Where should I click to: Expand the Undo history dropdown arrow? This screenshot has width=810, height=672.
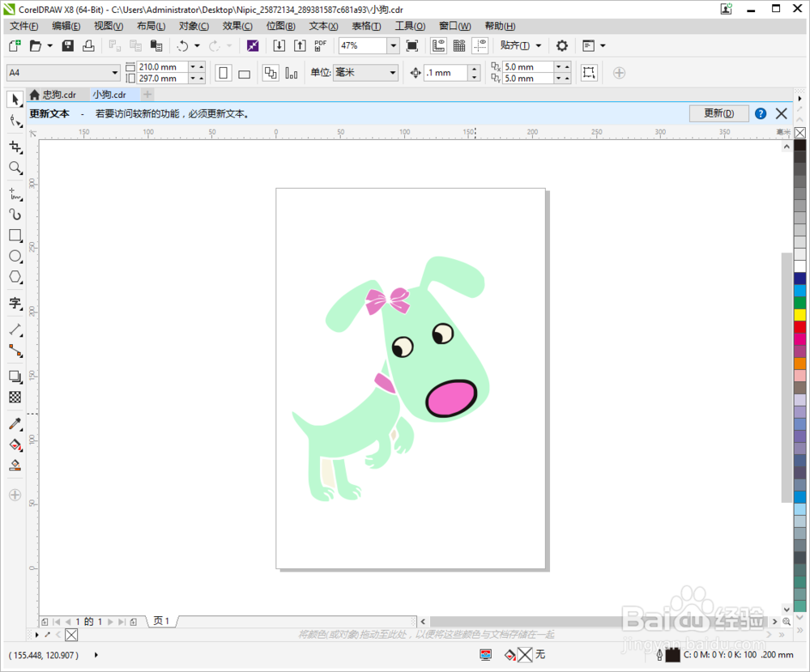197,46
